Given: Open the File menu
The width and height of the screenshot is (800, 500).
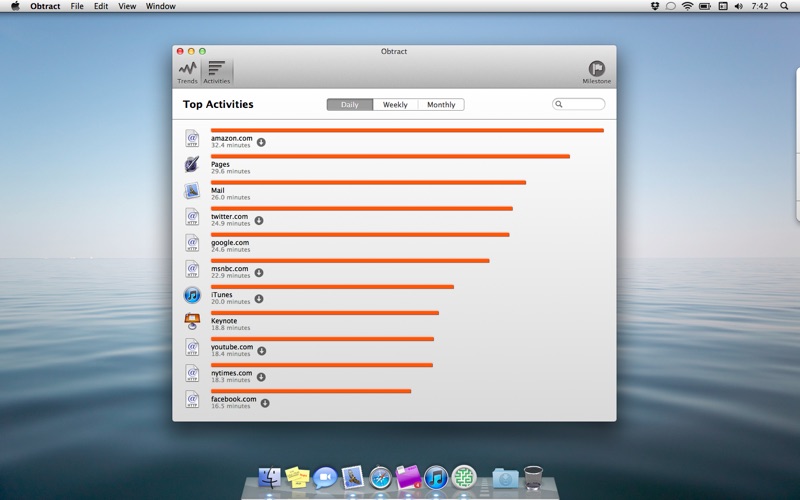Looking at the screenshot, I should [x=77, y=6].
